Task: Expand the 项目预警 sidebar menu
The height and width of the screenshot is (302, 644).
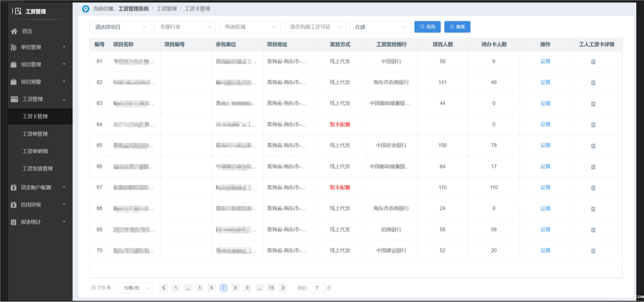Action: click(40, 82)
